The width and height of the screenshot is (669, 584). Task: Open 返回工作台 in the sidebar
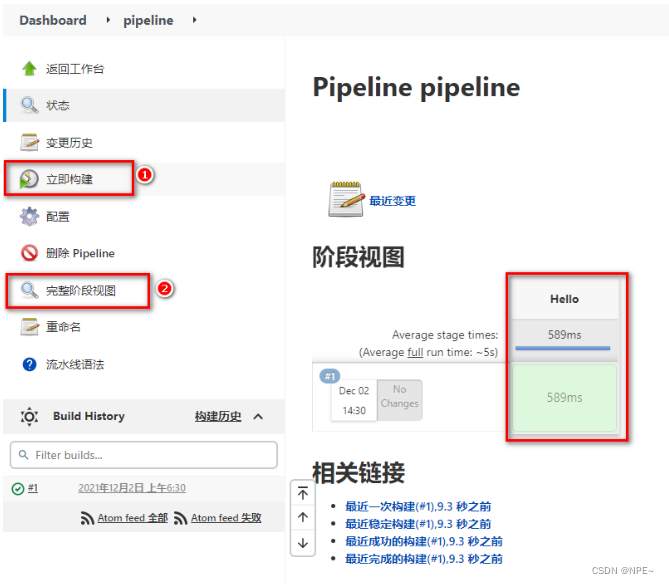click(x=75, y=69)
